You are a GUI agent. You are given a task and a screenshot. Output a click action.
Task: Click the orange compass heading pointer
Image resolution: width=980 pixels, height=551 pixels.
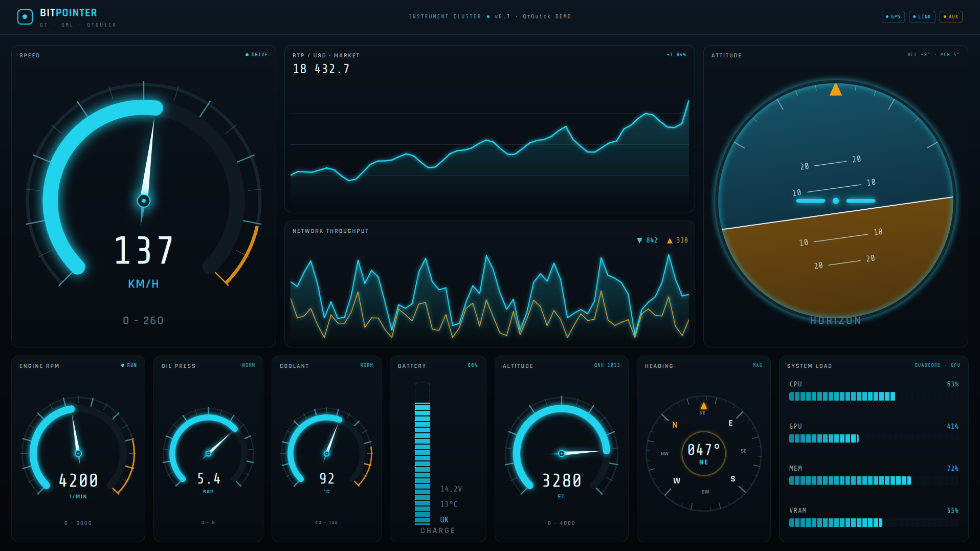(703, 406)
